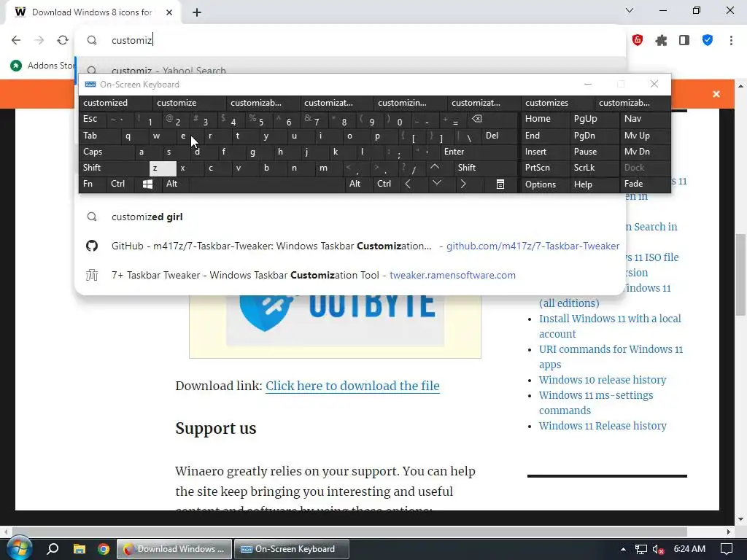Click 'Click here to download the file'
Image resolution: width=747 pixels, height=560 pixels.
[x=352, y=386]
